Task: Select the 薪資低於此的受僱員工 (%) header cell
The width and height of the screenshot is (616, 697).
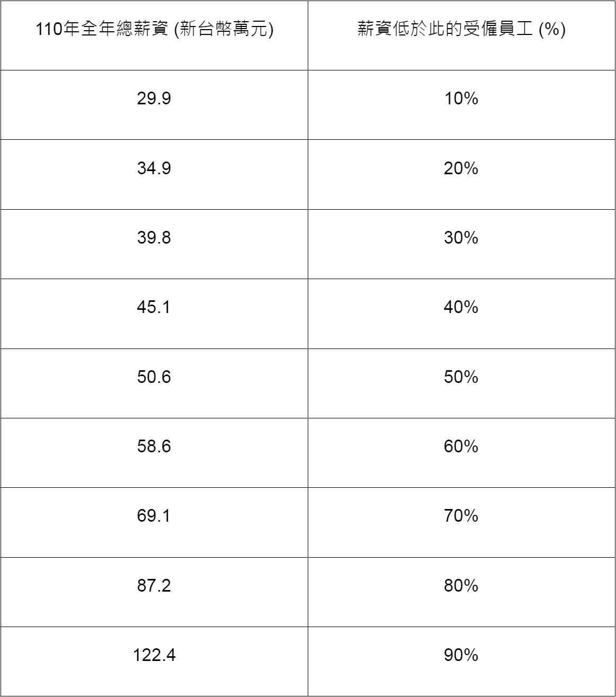Action: pyautogui.click(x=461, y=35)
